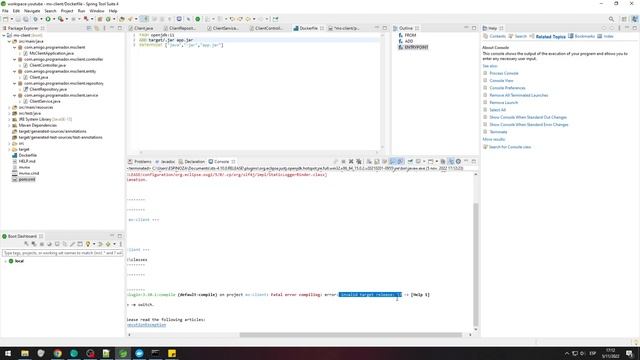Open the Problems view tab

click(x=140, y=162)
